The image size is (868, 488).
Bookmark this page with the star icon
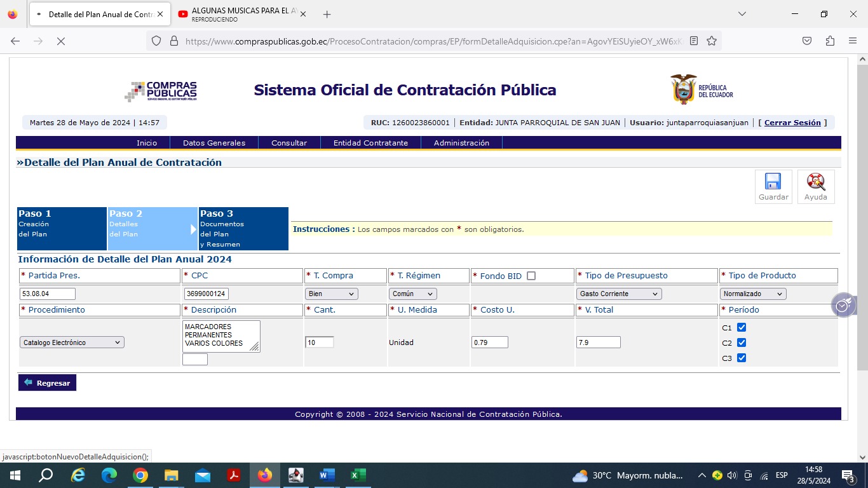(x=712, y=41)
